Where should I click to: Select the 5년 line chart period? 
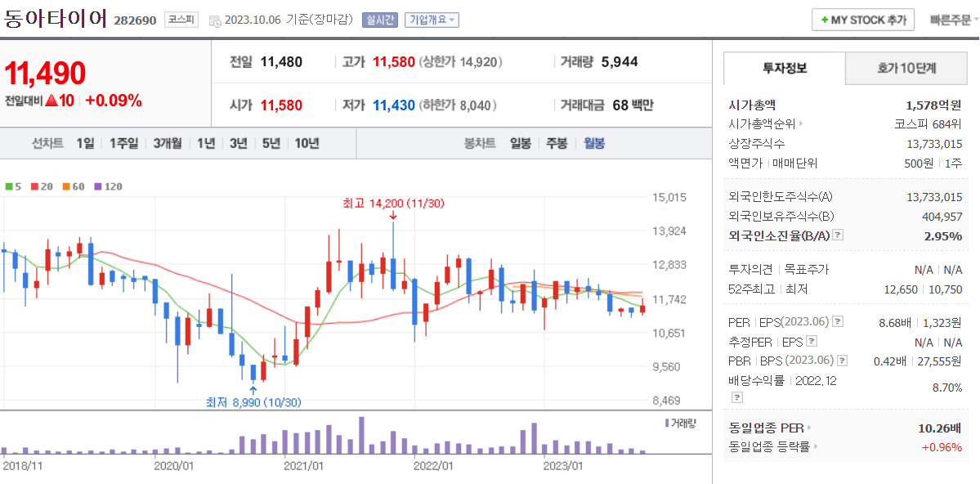(271, 143)
